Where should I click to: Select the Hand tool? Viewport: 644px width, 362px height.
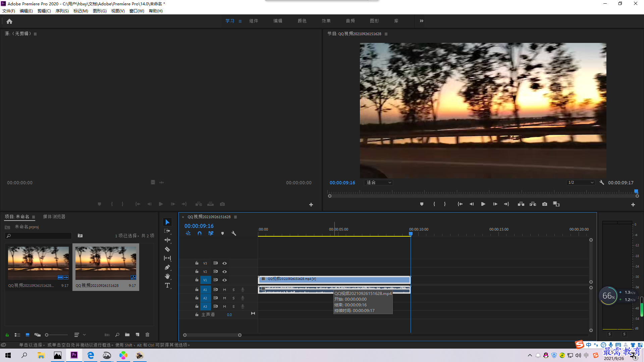click(x=167, y=276)
